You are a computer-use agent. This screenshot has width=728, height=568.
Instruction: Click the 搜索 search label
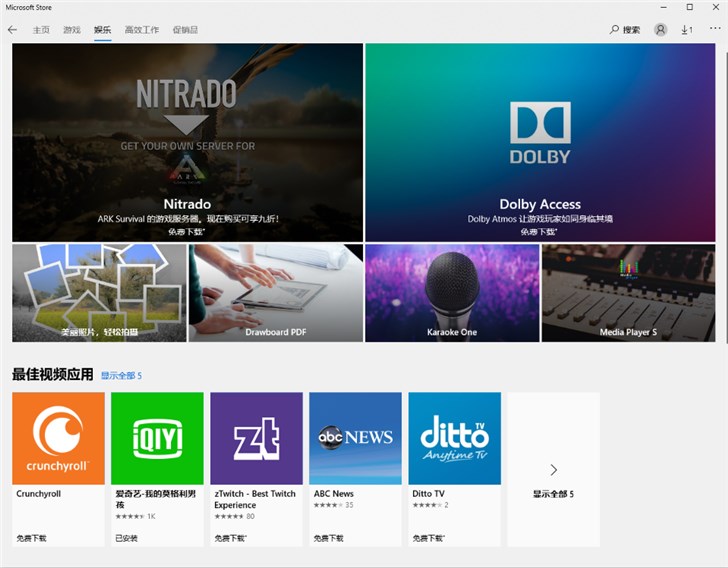click(x=631, y=30)
